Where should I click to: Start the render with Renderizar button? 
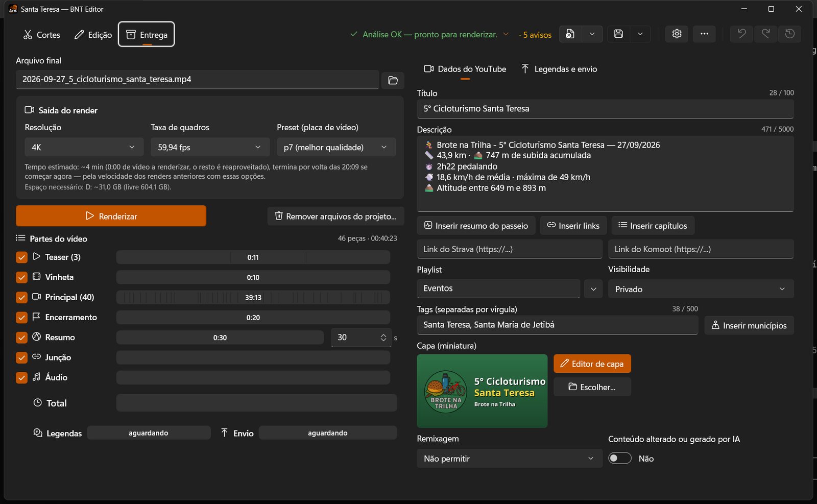click(x=111, y=216)
